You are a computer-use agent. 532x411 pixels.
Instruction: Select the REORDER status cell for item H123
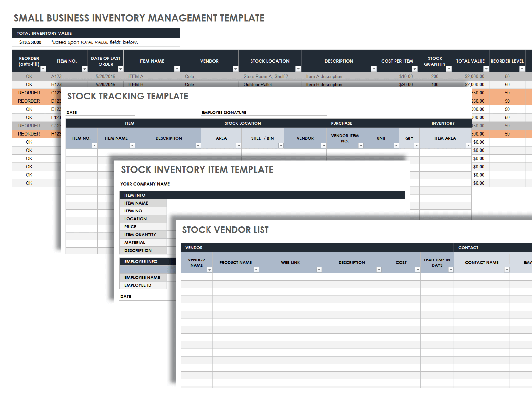pyautogui.click(x=29, y=134)
